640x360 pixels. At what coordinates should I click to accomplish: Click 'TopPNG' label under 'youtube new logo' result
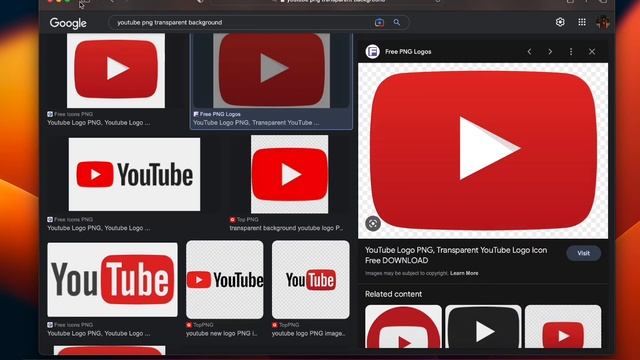(x=203, y=325)
